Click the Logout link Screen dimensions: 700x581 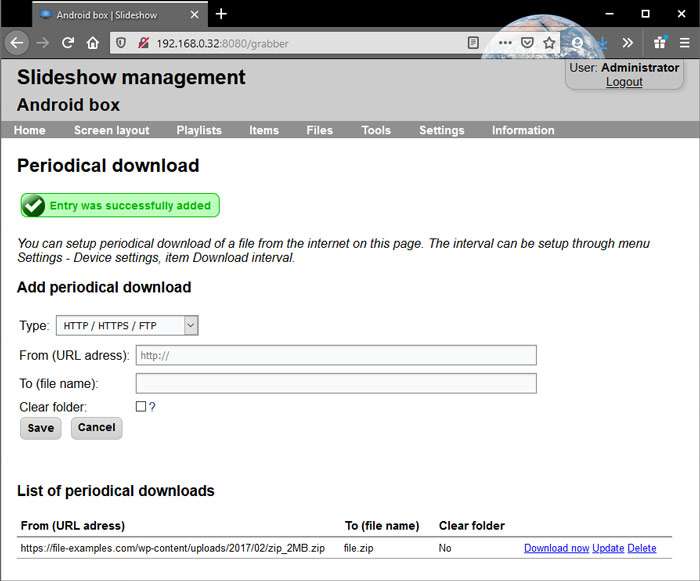pyautogui.click(x=624, y=82)
